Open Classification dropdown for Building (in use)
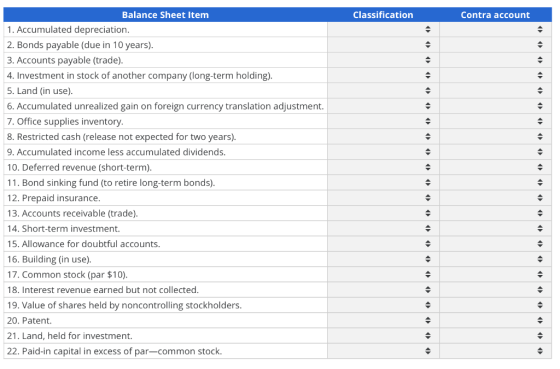 point(383,259)
